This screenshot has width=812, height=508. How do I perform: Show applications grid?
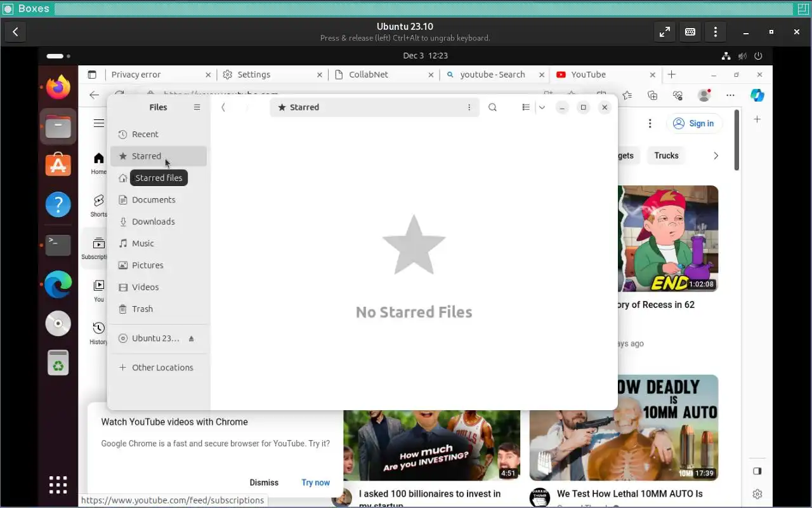click(58, 485)
